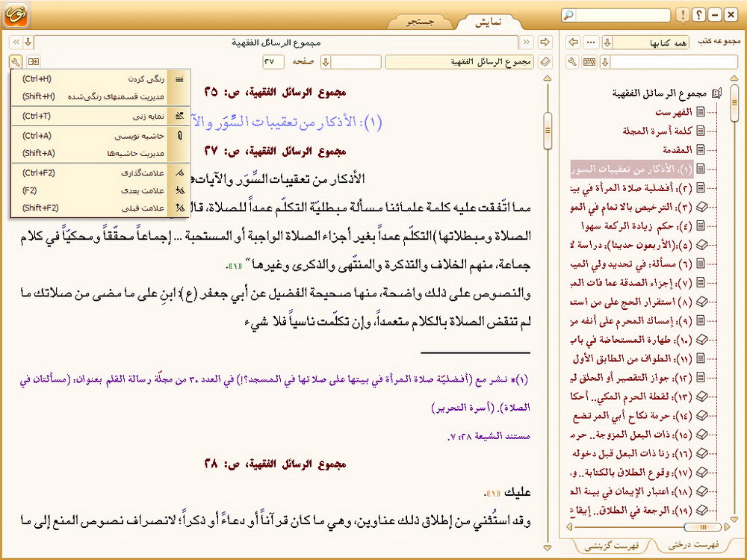Image resolution: width=747 pixels, height=560 pixels.
Task: Click the double chevron at the title bar's left end
Action: point(16,43)
